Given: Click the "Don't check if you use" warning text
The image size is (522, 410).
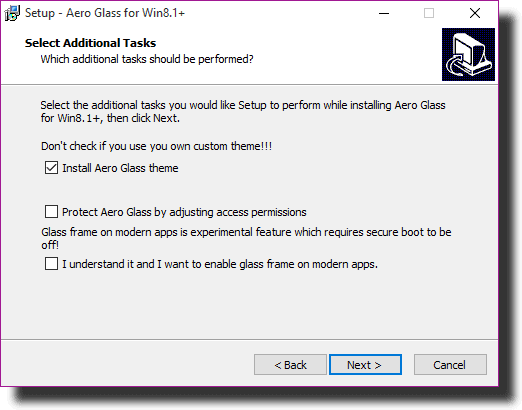Looking at the screenshot, I should [x=156, y=146].
